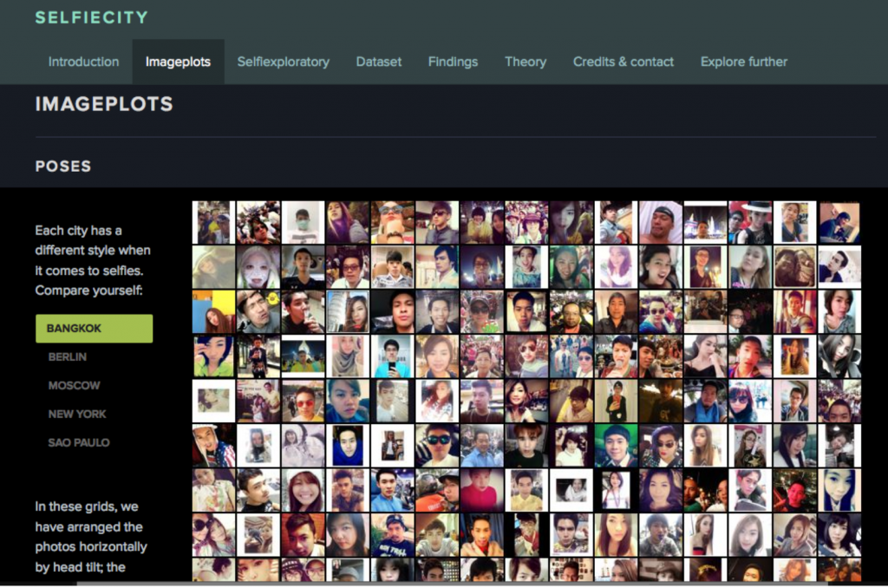Click the Explore further tab

(743, 62)
